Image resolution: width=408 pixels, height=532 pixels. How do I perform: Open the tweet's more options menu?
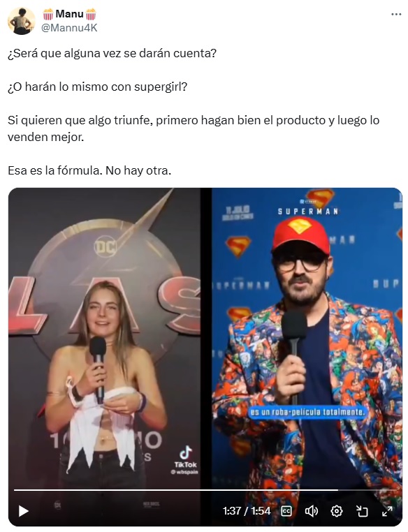[396, 14]
